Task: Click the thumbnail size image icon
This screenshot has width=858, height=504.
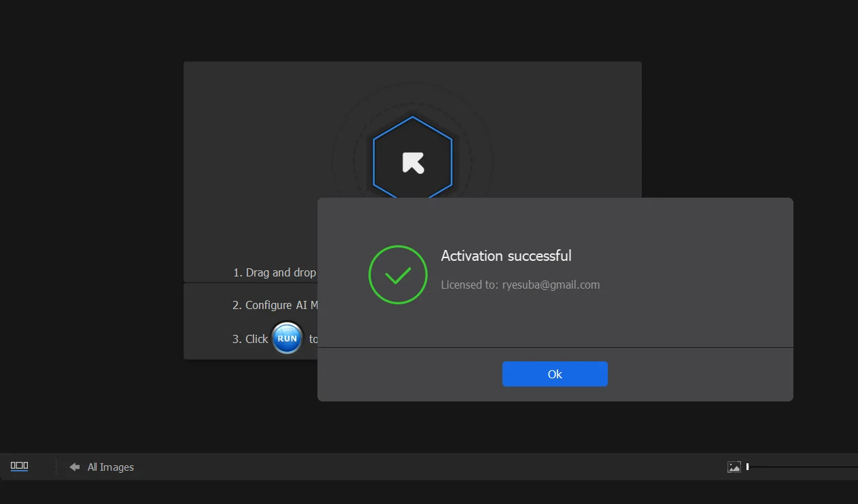Action: tap(734, 467)
